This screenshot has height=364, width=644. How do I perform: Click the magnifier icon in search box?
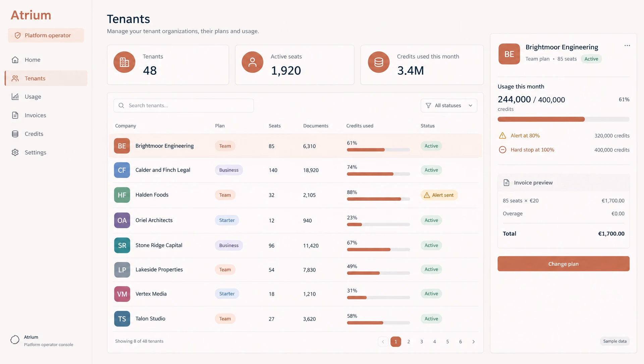(x=121, y=106)
